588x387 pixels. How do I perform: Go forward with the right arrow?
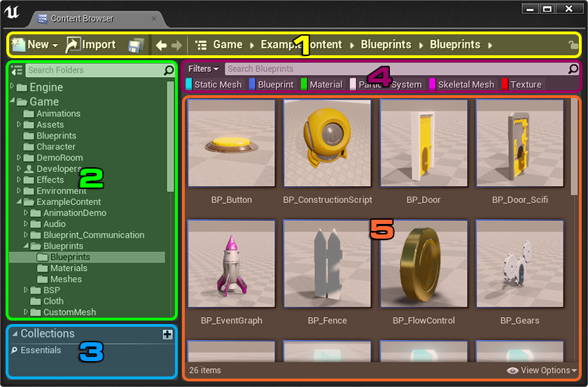pyautogui.click(x=176, y=45)
